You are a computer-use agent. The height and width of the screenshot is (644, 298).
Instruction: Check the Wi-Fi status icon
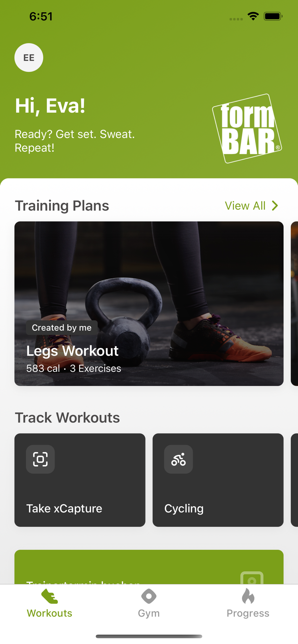(253, 16)
